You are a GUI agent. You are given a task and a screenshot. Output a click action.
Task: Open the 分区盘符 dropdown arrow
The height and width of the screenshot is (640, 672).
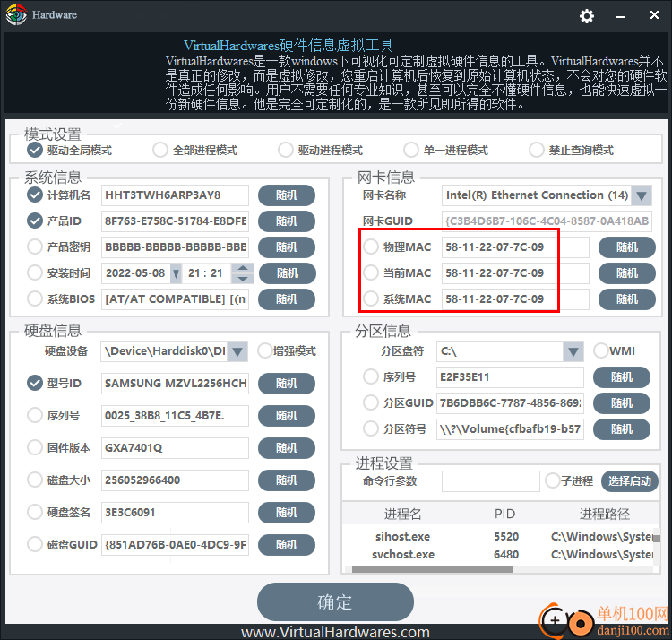[x=573, y=351]
